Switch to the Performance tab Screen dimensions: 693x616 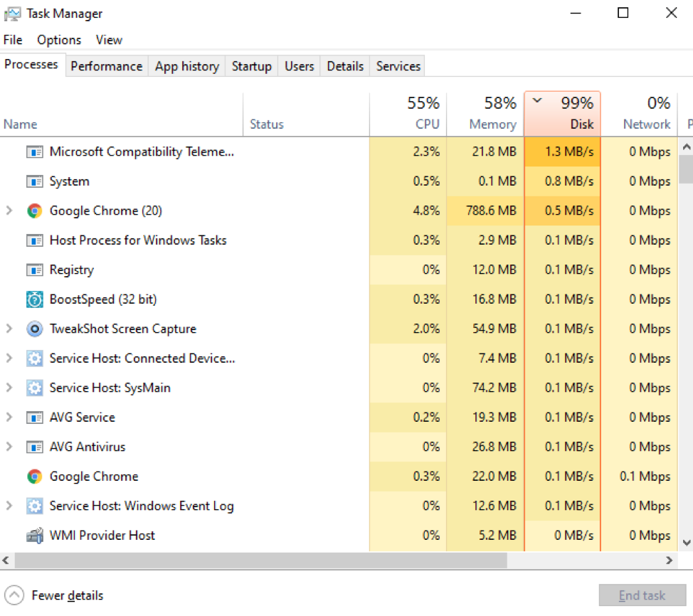click(x=107, y=66)
